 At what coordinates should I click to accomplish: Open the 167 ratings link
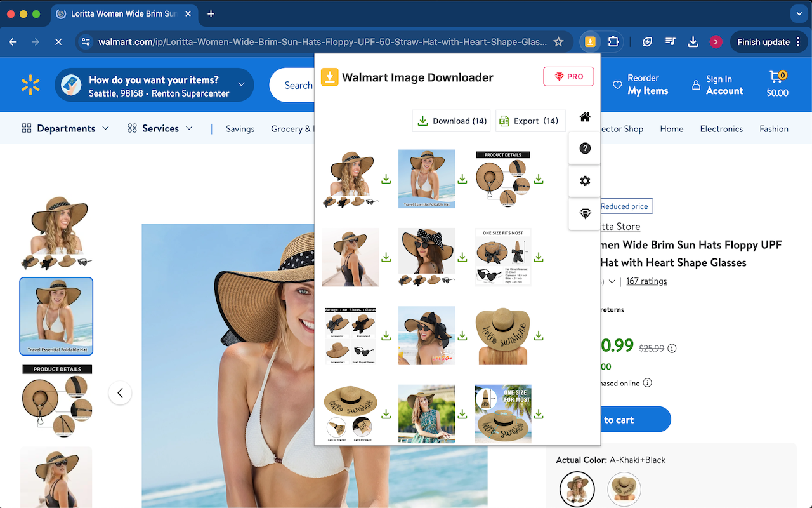click(646, 281)
